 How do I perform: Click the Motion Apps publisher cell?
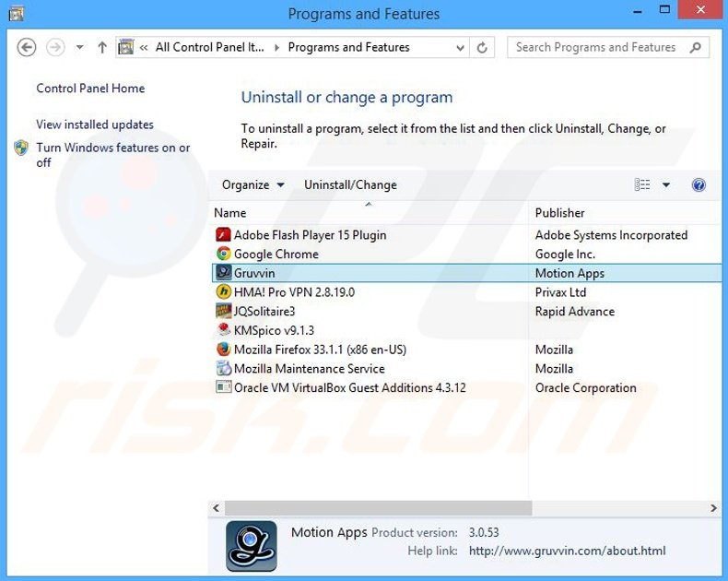point(569,273)
